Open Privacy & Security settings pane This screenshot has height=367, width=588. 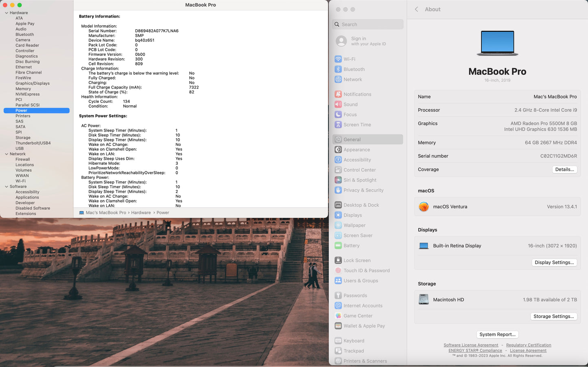tap(363, 190)
